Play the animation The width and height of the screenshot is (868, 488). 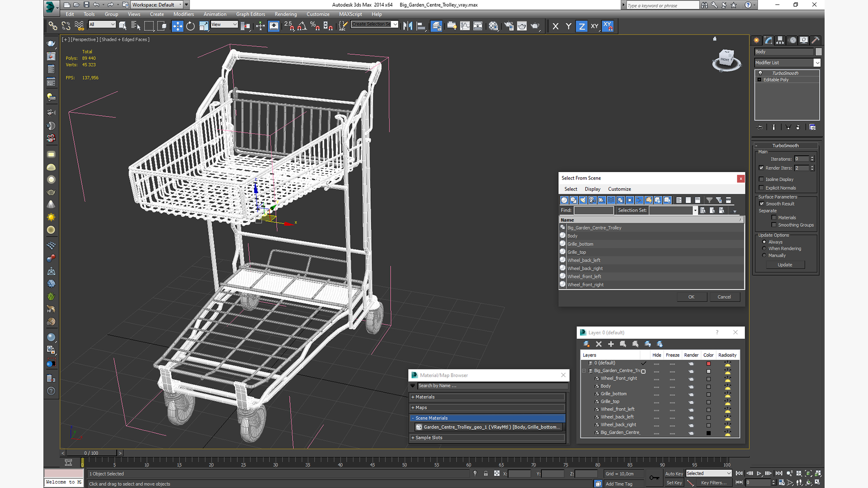[759, 474]
